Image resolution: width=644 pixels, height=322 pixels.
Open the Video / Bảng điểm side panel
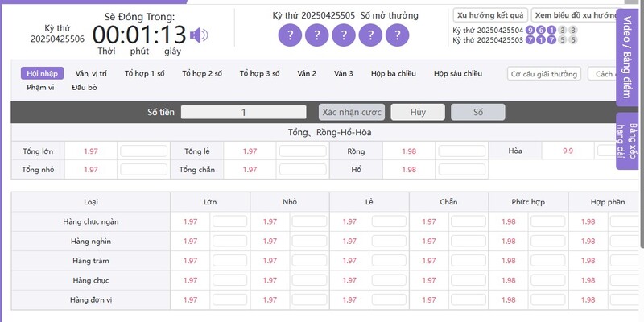click(629, 58)
